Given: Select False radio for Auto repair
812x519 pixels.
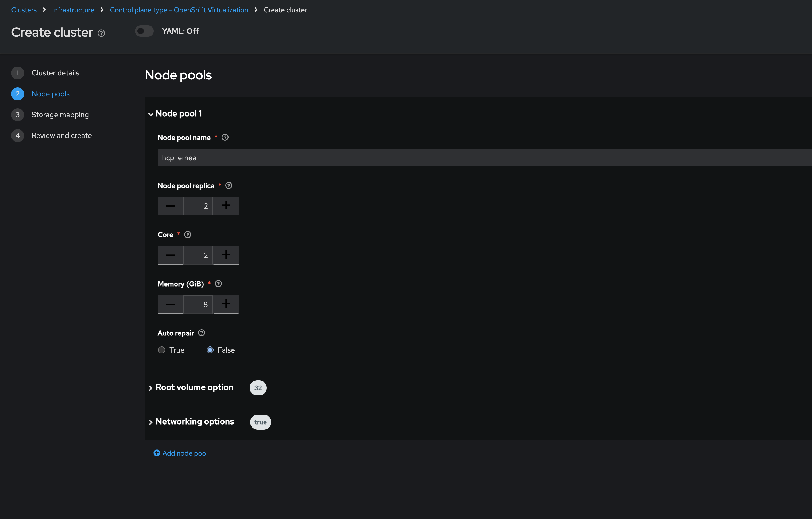Looking at the screenshot, I should pos(210,350).
